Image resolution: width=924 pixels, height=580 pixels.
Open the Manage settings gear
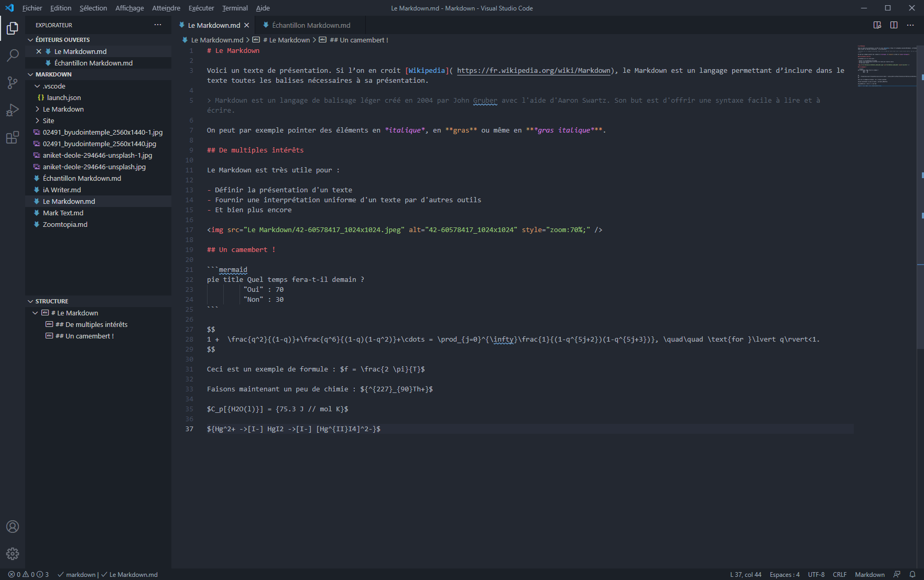[x=13, y=554]
